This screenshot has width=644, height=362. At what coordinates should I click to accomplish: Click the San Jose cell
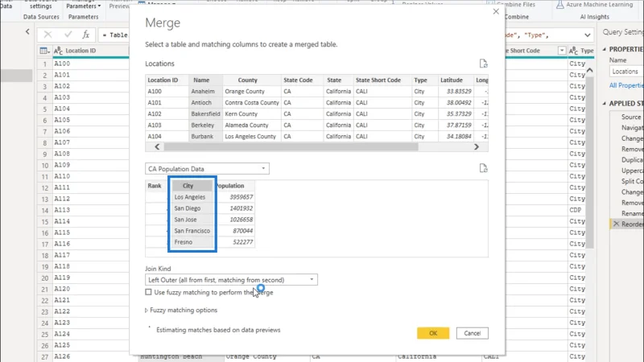(192, 220)
